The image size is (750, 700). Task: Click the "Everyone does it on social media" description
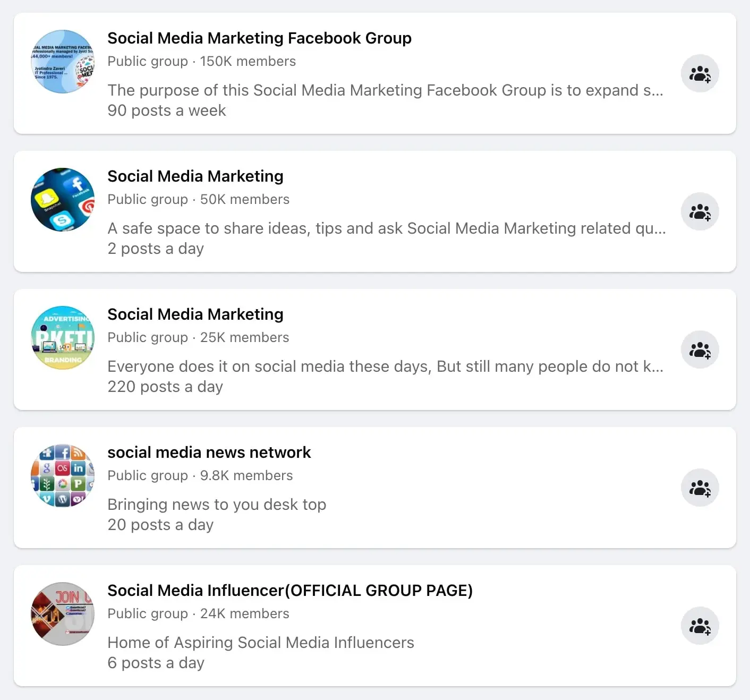click(385, 366)
